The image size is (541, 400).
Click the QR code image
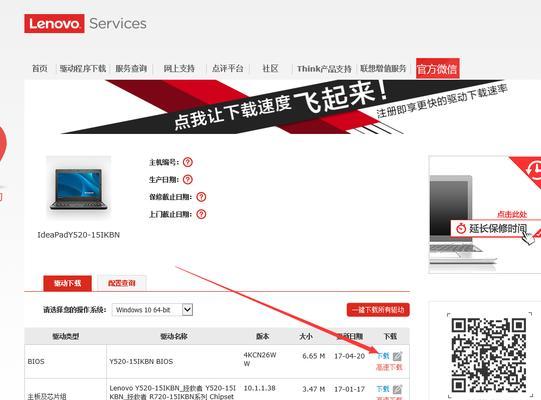(489, 355)
